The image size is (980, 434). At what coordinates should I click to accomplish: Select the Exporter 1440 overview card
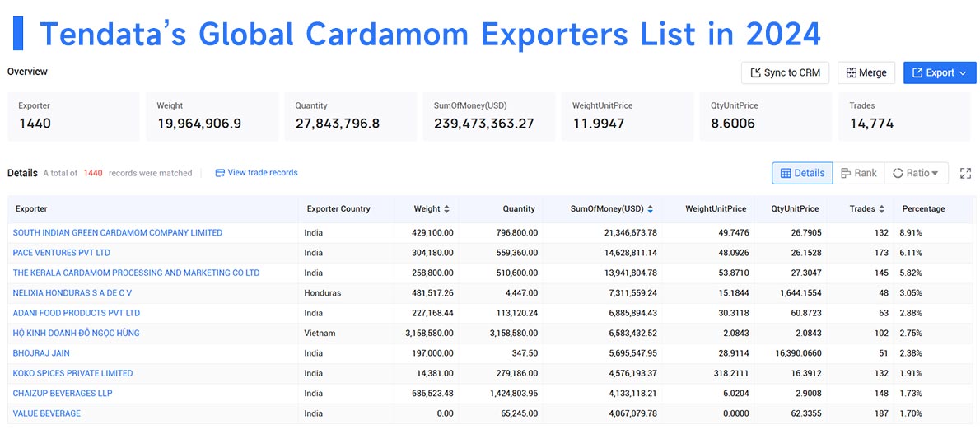pos(74,116)
